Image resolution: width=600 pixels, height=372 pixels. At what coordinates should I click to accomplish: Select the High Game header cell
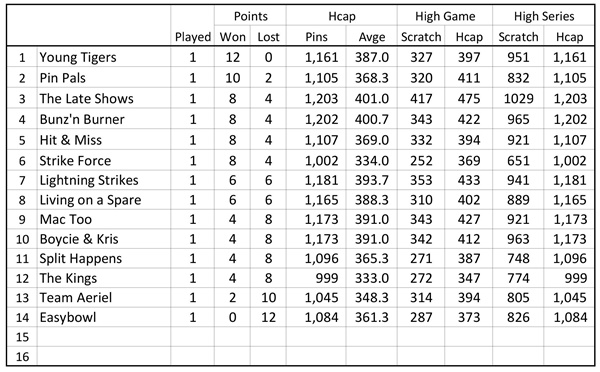coord(445,16)
